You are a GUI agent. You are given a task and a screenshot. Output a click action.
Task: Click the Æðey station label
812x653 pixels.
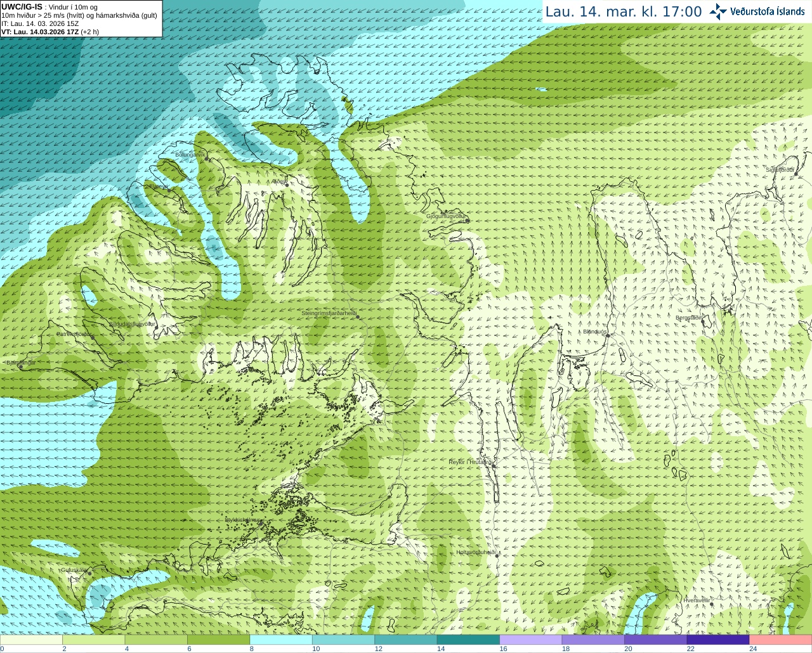280,181
